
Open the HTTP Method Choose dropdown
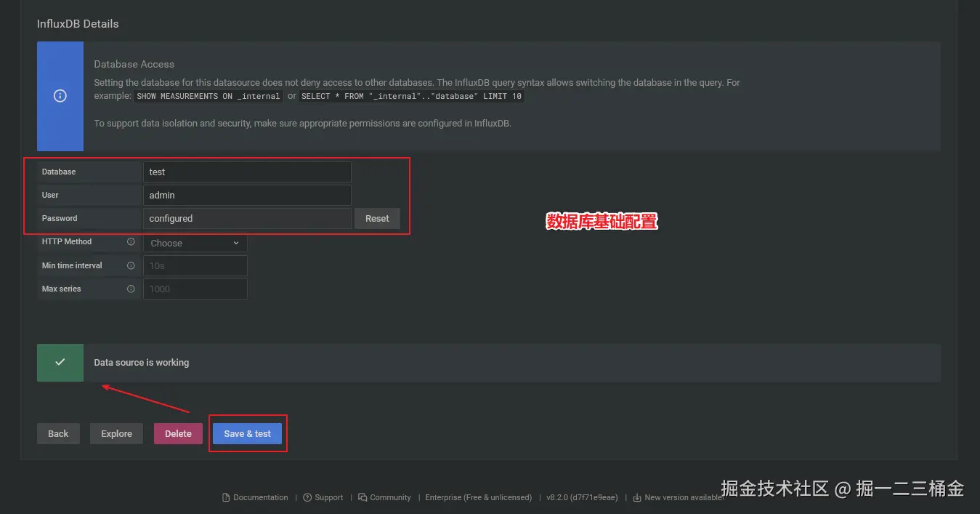[x=195, y=243]
